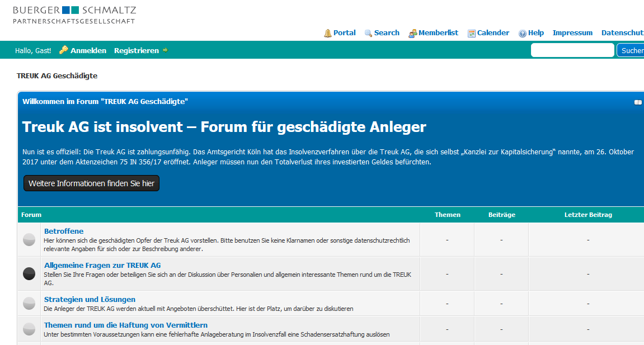Open the Datenschutz link
The height and width of the screenshot is (345, 644).
(623, 33)
